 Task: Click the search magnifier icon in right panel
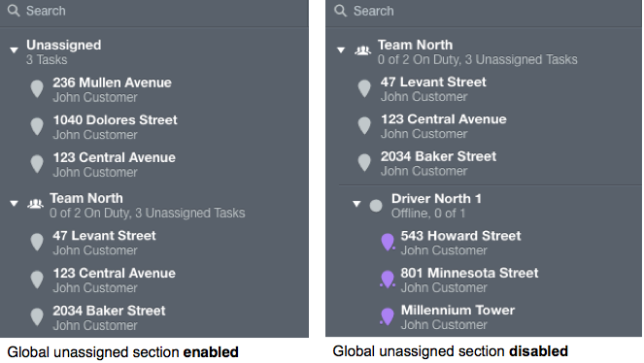341,11
